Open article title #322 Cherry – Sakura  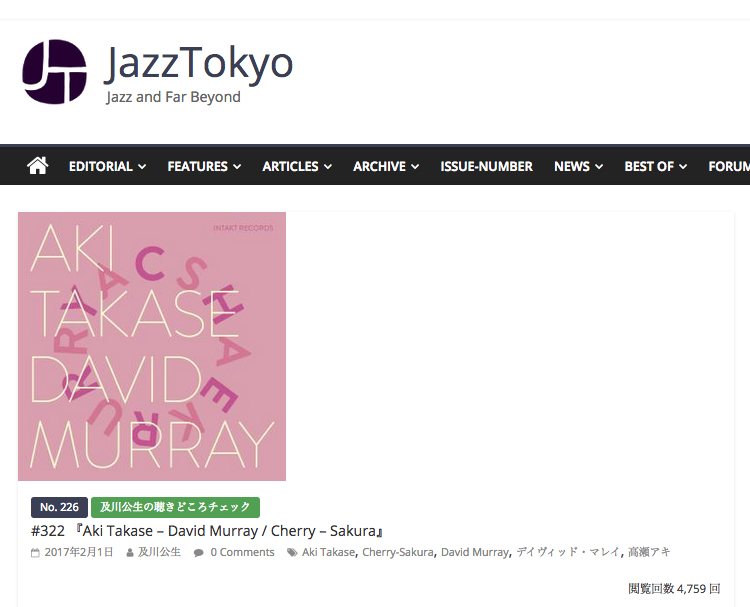click(x=207, y=531)
